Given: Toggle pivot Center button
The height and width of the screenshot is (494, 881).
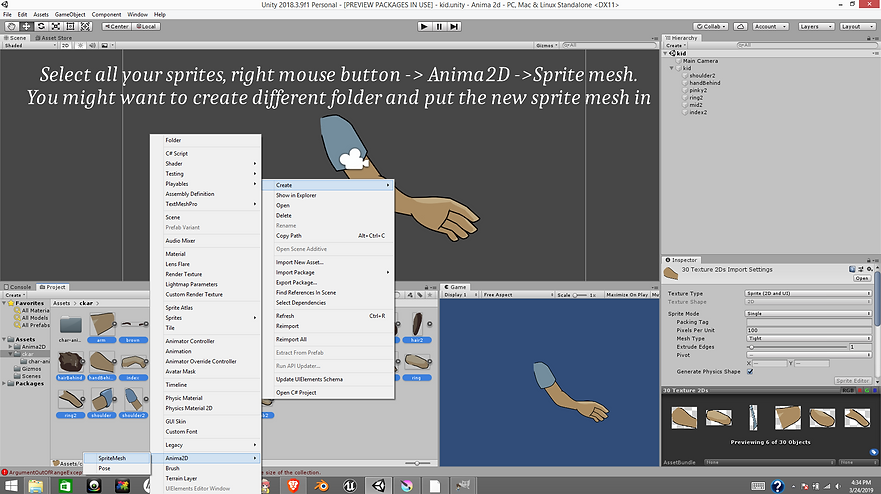Looking at the screenshot, I should (x=116, y=26).
